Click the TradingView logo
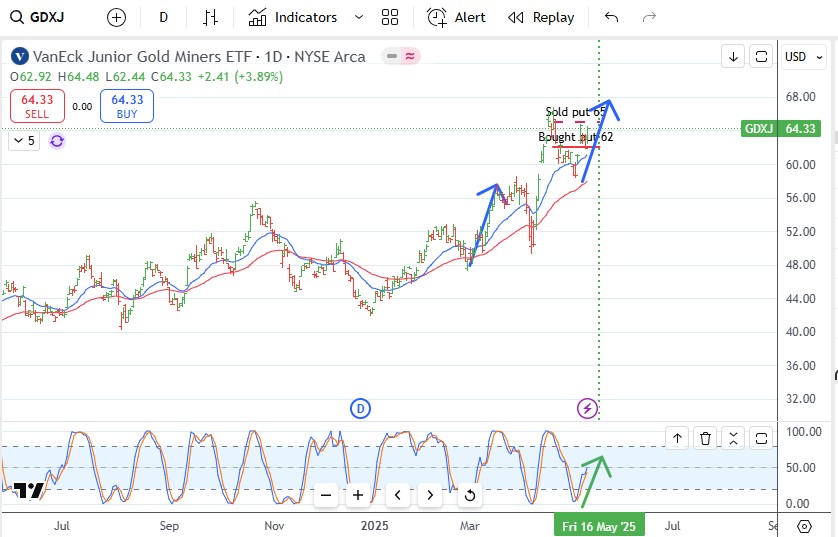The width and height of the screenshot is (838, 537). (29, 491)
